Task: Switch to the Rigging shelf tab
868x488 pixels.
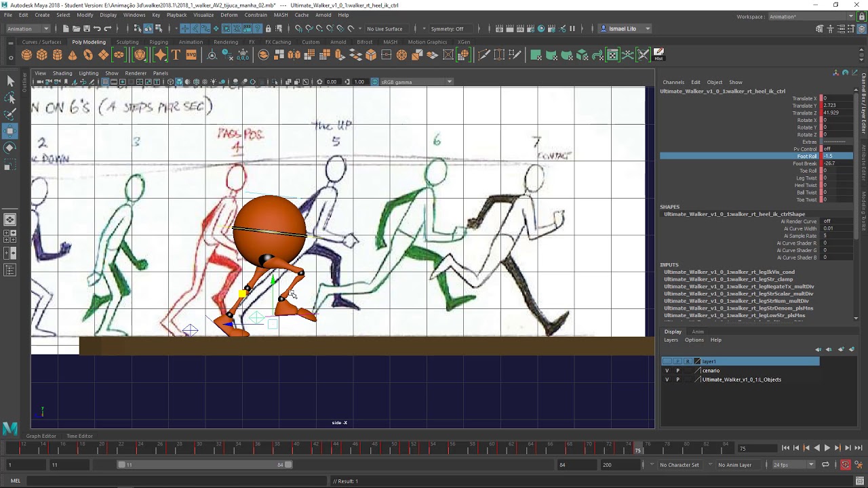Action: pos(159,42)
